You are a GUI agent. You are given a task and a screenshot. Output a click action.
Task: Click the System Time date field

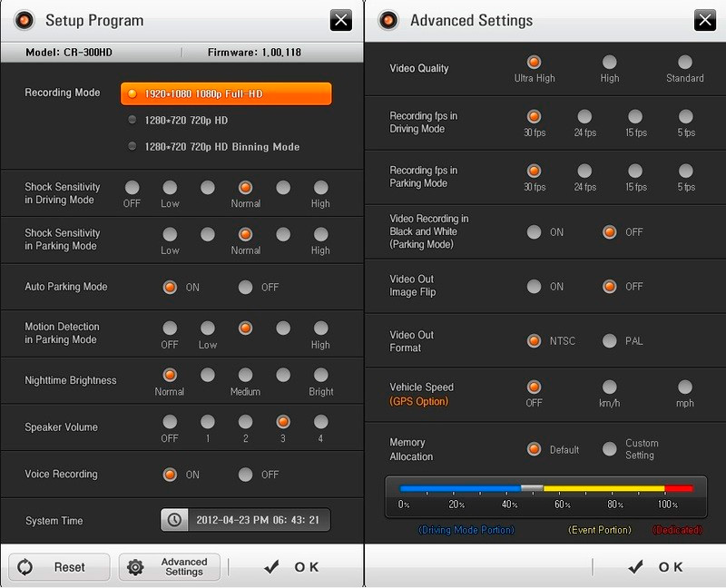[245, 519]
